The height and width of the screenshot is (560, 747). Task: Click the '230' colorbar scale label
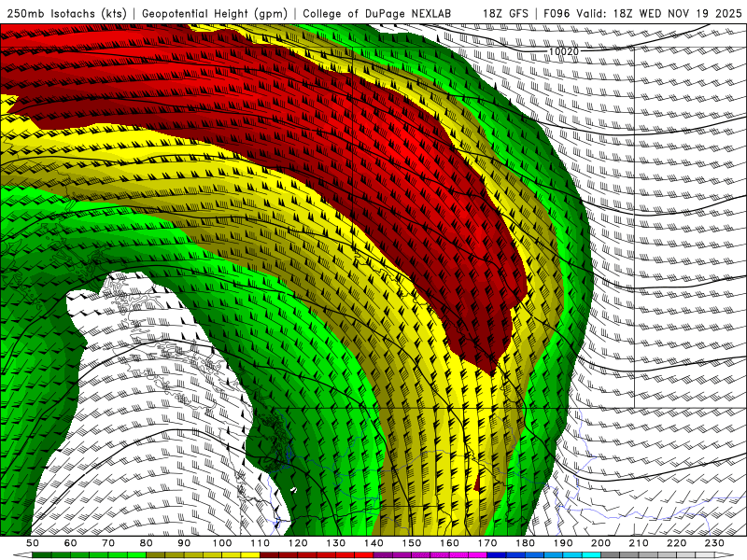coord(714,543)
